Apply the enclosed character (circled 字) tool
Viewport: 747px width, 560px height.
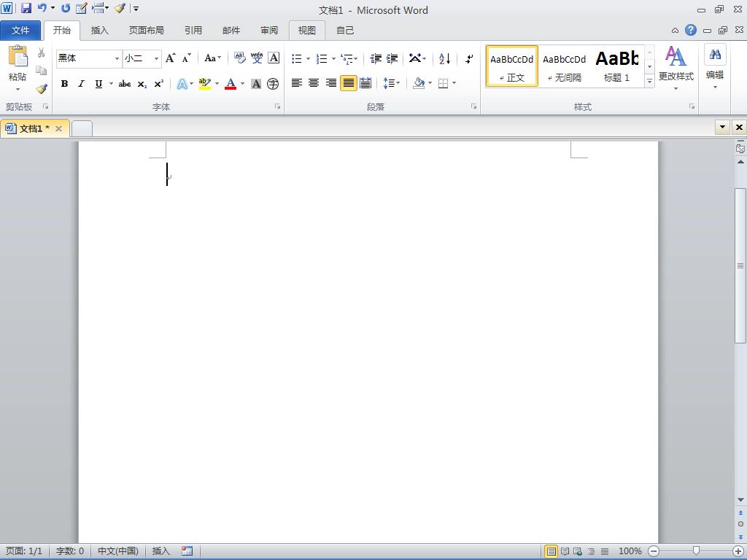coord(273,84)
